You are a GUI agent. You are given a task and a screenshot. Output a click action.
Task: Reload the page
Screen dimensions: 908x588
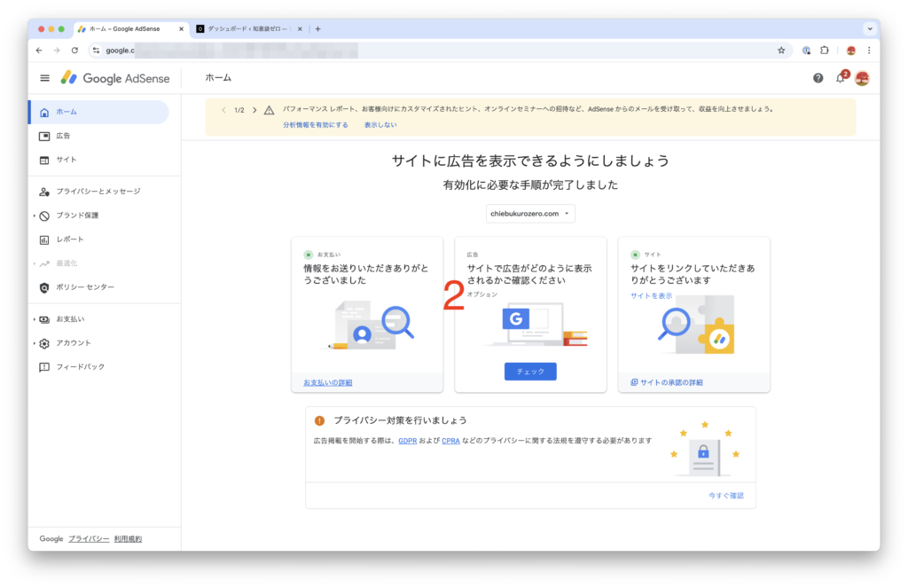tap(74, 51)
